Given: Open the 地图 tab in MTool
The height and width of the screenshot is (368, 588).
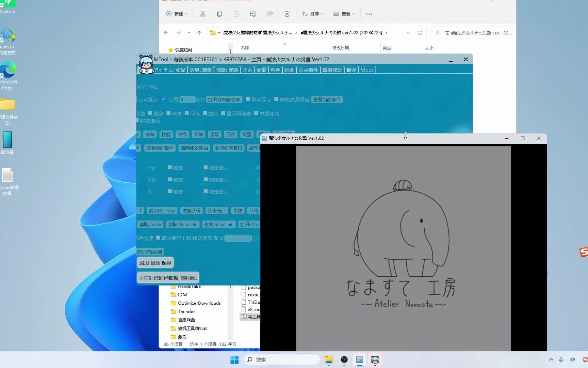Looking at the screenshot, I should click(289, 70).
